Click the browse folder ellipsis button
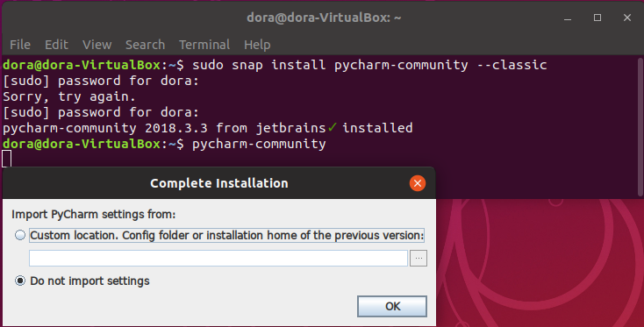Viewport: 644px width, 327px height. [x=419, y=258]
